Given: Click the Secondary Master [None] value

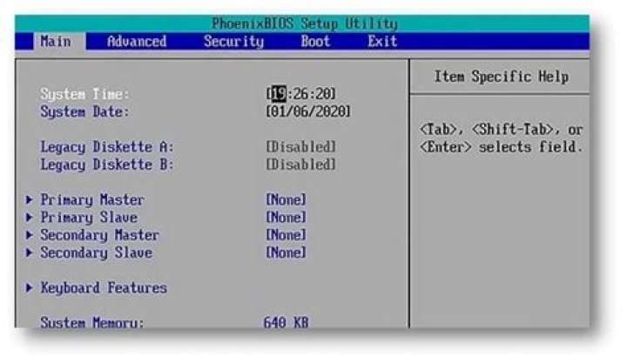Looking at the screenshot, I should point(287,234).
